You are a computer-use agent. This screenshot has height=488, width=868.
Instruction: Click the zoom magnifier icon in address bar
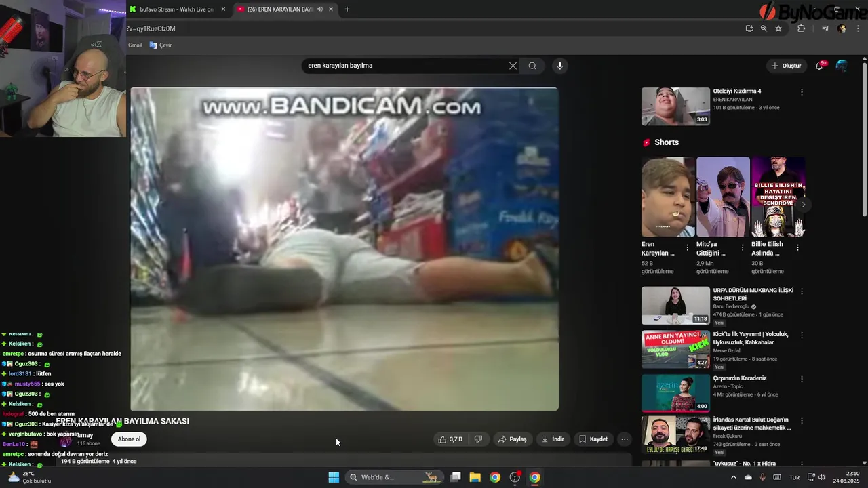tap(764, 28)
